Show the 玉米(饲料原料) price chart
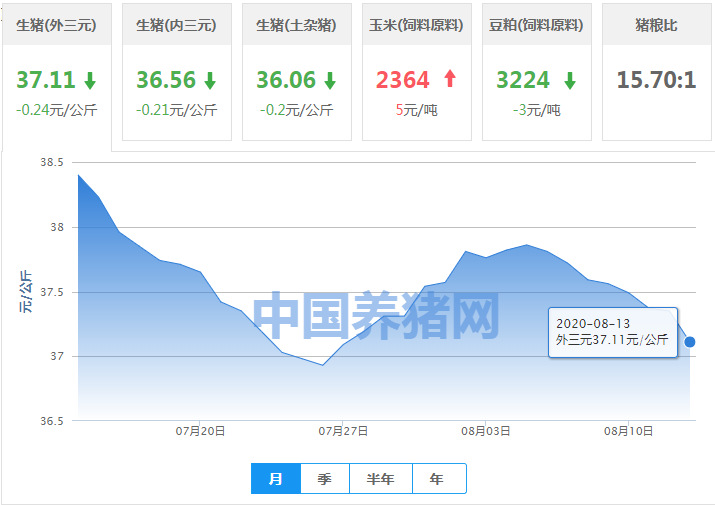Screen dimensions: 715x505 click(x=416, y=25)
